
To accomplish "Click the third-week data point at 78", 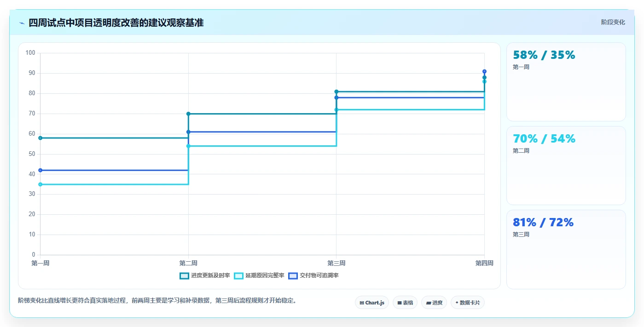I will click(337, 98).
